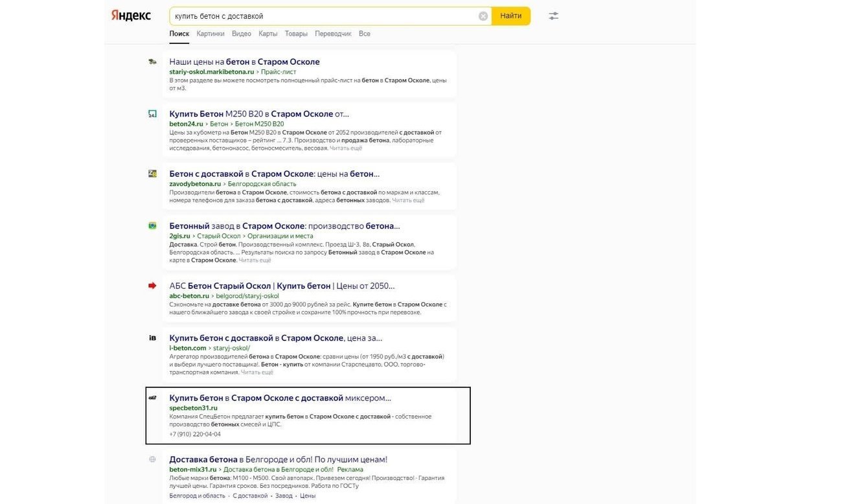868x504 pixels.
Task: Open 'Доставка бетона в Белгороде и обл!' ad title
Action: [279, 459]
